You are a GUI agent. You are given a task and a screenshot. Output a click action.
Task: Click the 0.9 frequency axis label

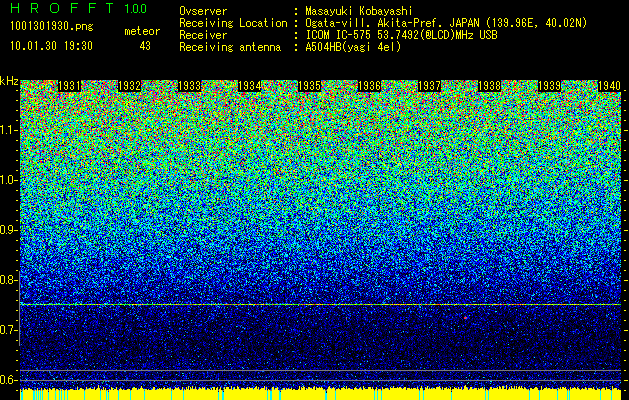[x=7, y=230]
